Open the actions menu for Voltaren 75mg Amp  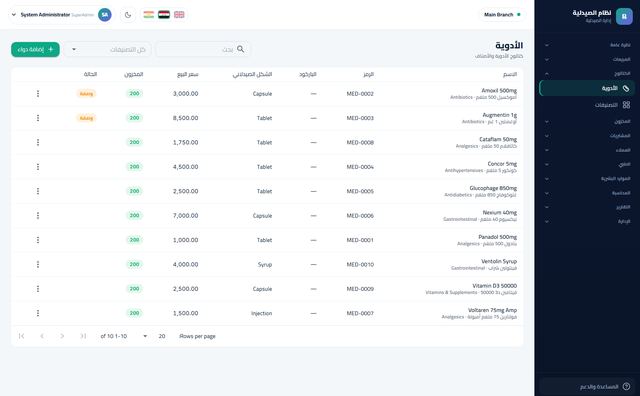(38, 313)
